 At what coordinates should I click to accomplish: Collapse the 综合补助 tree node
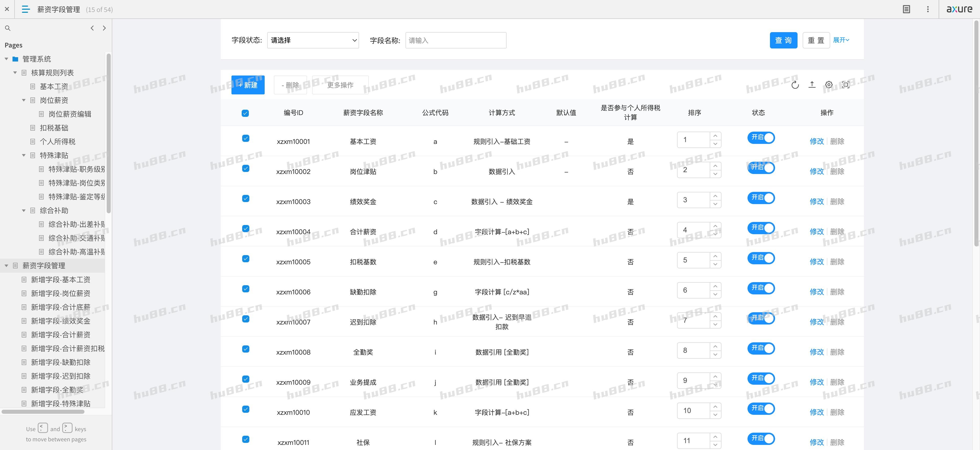24,210
